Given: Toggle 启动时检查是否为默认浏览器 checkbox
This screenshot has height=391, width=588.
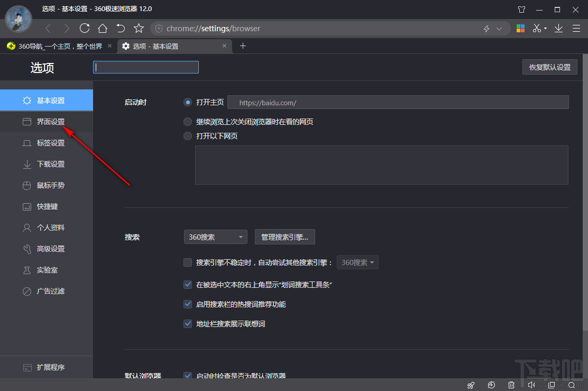Looking at the screenshot, I should coord(188,375).
